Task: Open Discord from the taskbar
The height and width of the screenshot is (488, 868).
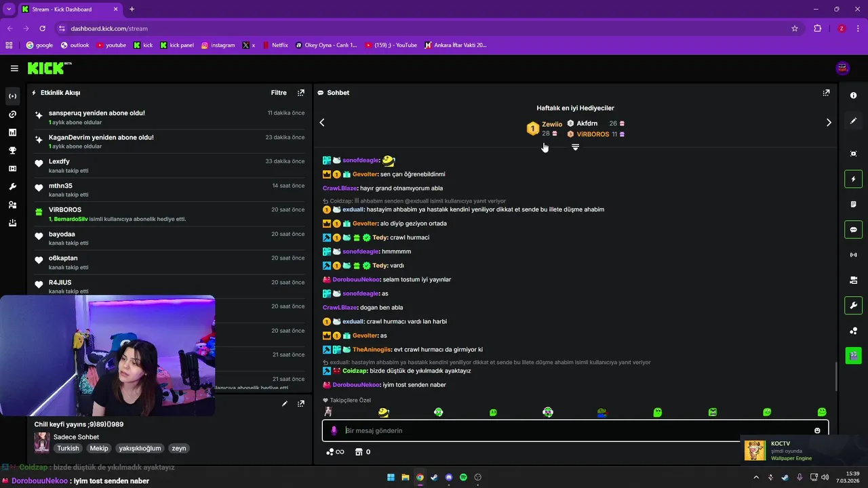Action: tap(449, 477)
